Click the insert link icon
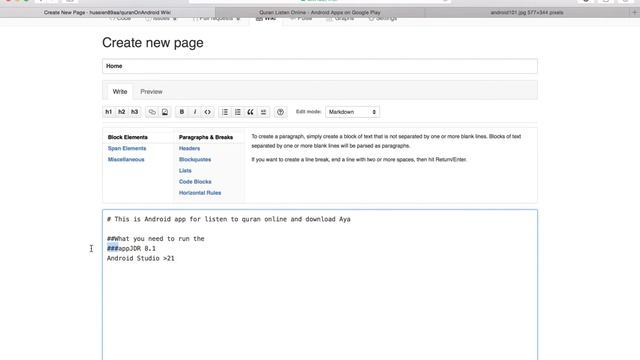 point(152,112)
